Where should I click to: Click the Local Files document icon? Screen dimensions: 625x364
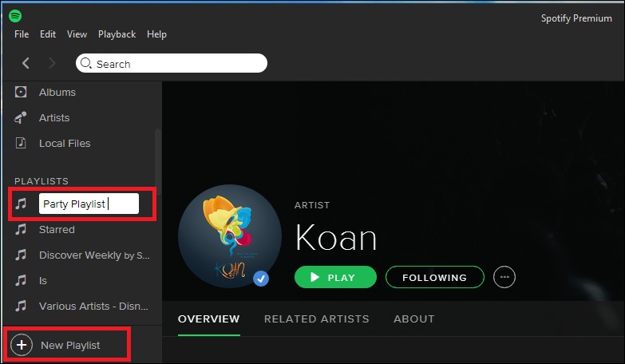(x=21, y=143)
